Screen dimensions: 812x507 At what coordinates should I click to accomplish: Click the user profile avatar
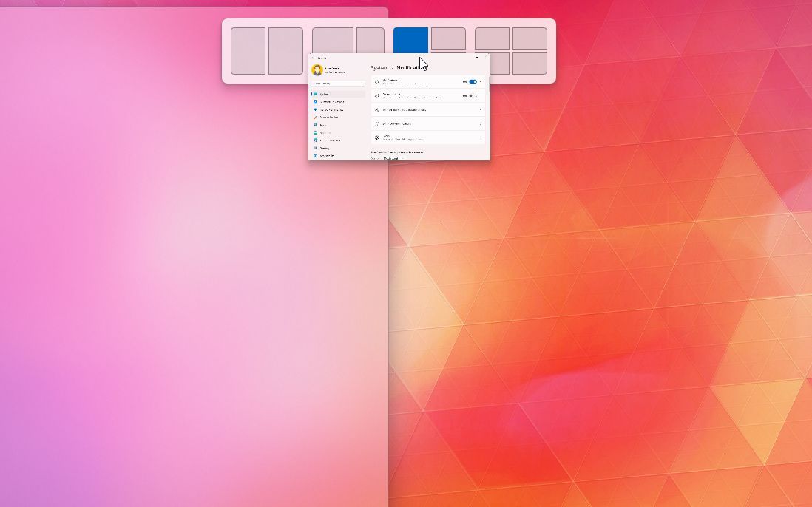coord(317,69)
